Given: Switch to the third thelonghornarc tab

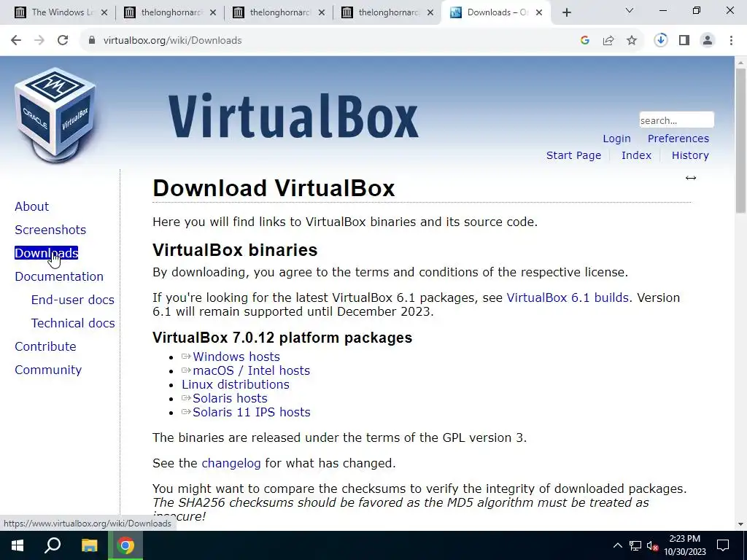Looking at the screenshot, I should point(279,12).
